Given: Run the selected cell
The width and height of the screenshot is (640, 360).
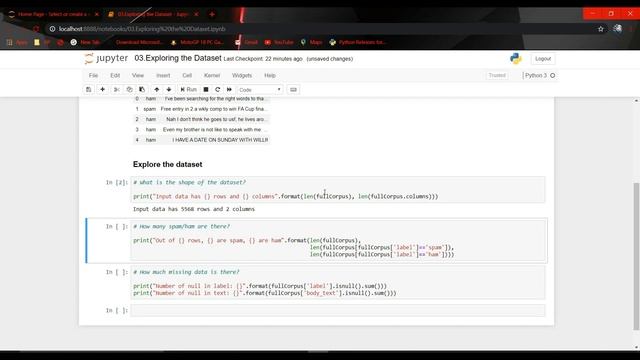Looking at the screenshot, I should click(189, 89).
